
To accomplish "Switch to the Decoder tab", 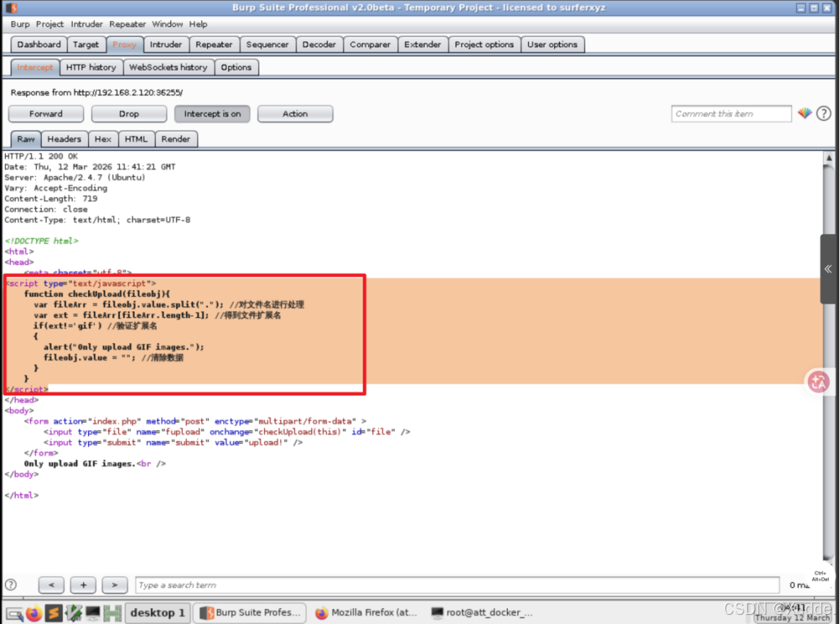I will [x=319, y=45].
